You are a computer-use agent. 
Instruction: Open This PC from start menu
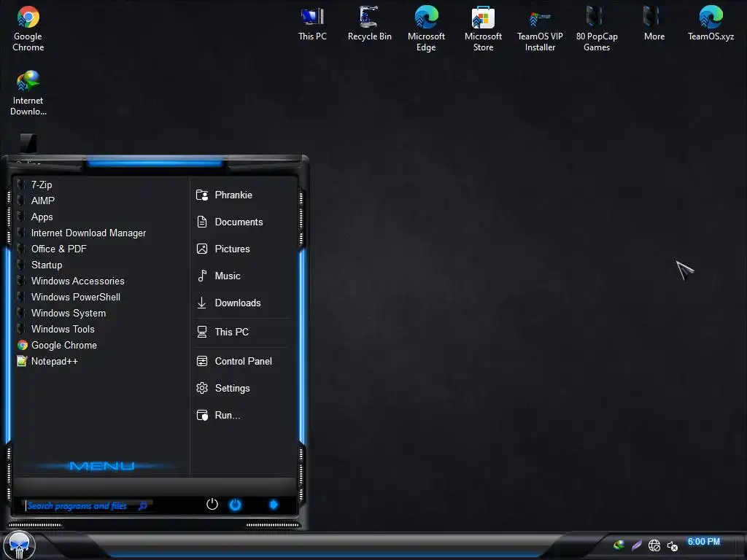242,332
